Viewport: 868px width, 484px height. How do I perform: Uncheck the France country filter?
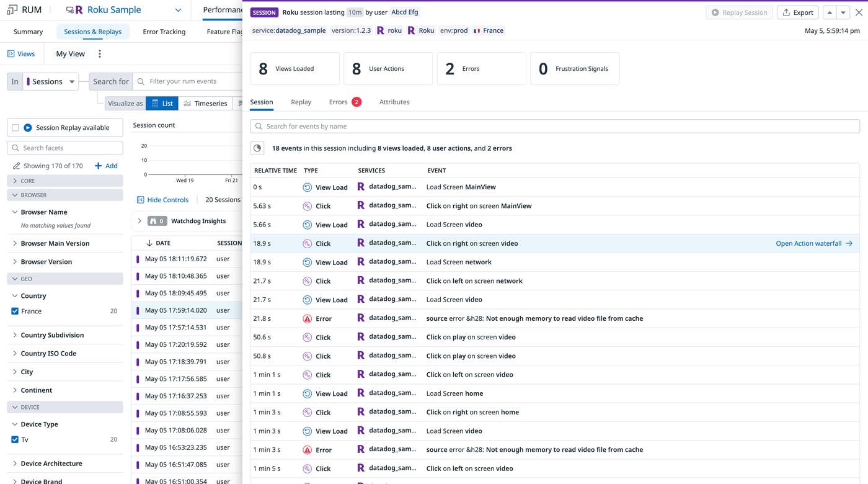[x=15, y=311]
